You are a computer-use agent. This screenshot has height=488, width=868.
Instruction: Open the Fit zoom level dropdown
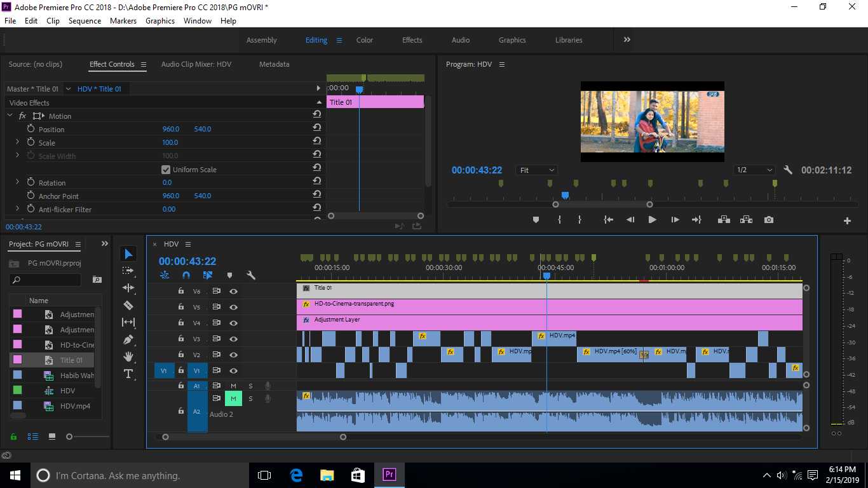tap(537, 170)
